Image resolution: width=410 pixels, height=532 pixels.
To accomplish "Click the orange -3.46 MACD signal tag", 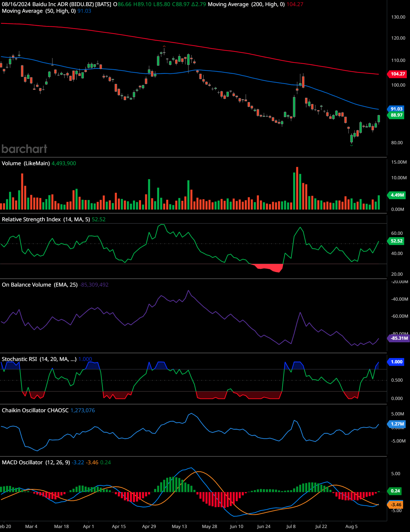I will (395, 505).
